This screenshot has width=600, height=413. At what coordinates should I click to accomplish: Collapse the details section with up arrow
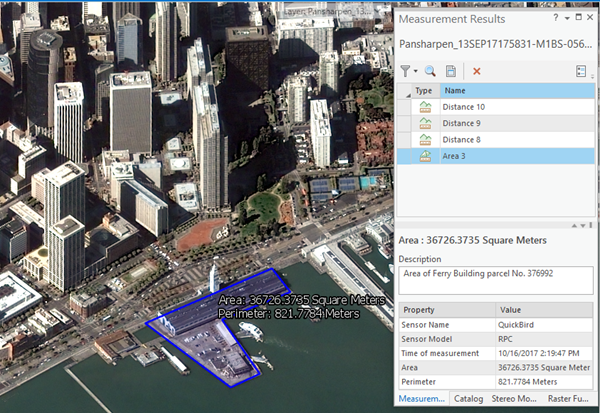click(574, 225)
